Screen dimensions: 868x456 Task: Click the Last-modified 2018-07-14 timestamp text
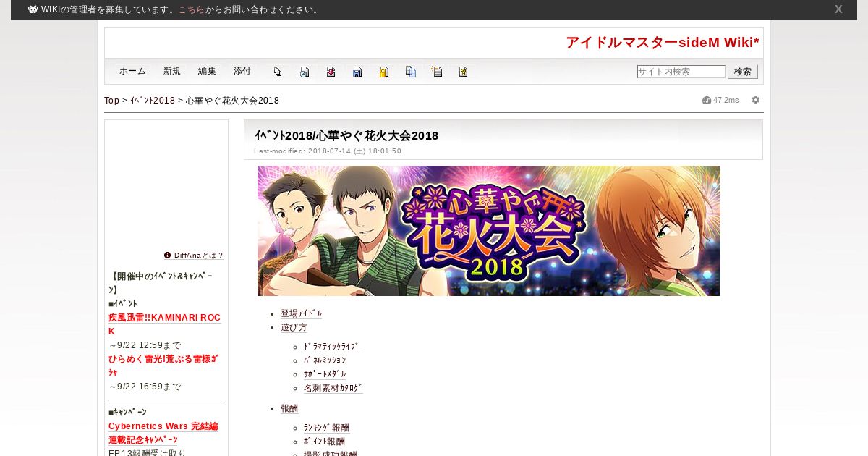coord(328,151)
